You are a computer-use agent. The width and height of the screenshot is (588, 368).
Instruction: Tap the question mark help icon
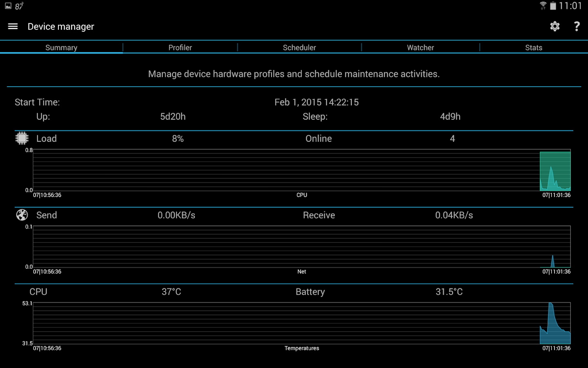577,27
